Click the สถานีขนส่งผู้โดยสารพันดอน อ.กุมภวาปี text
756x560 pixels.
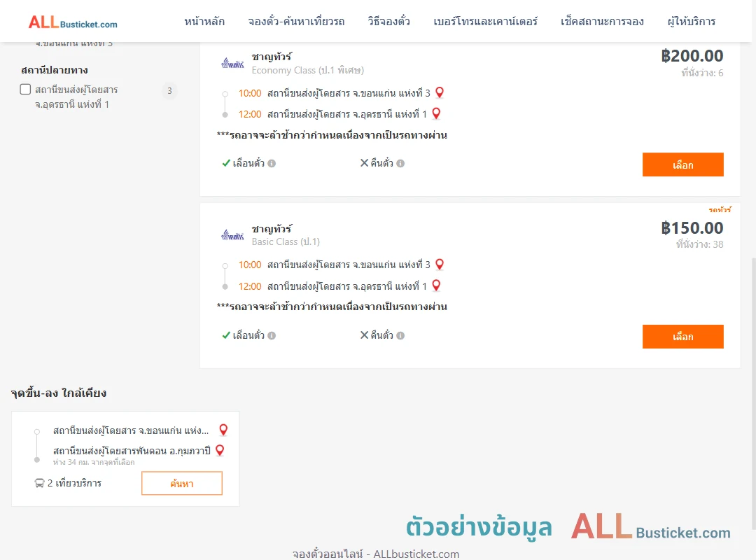tap(132, 451)
